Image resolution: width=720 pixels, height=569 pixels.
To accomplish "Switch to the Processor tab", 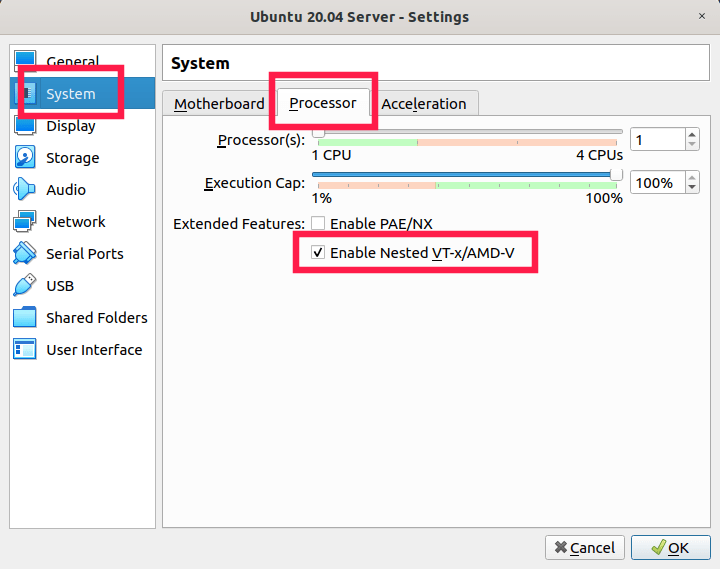I will 323,103.
